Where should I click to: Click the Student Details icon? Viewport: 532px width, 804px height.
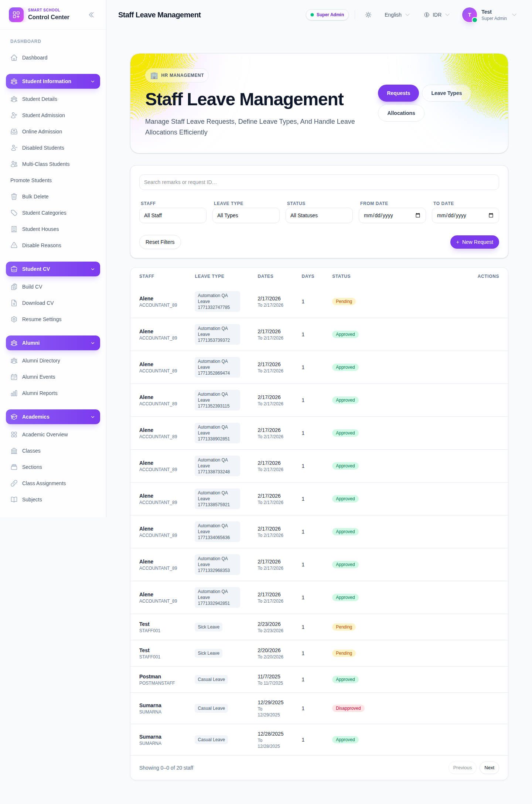(14, 99)
